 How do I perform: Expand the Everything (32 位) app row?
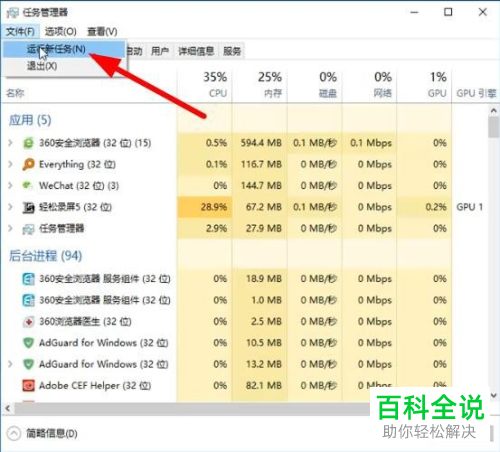click(x=10, y=164)
